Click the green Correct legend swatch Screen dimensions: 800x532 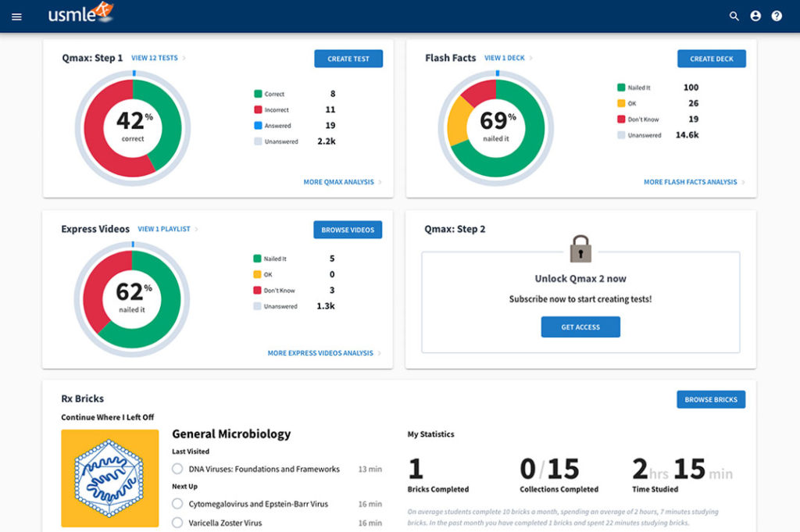[x=257, y=94]
